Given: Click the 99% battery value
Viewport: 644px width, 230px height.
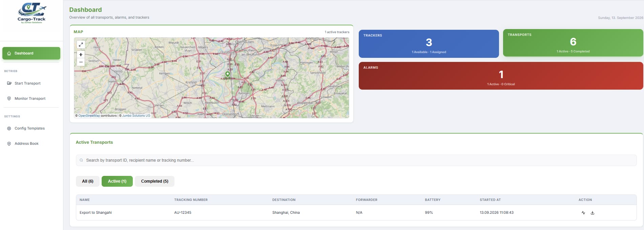Looking at the screenshot, I should pyautogui.click(x=429, y=212).
